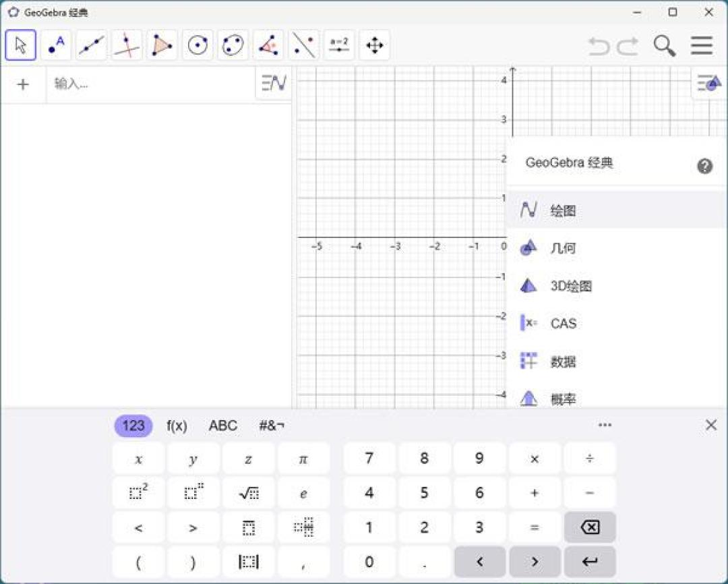Viewport: 728px width, 584px height.
Task: Select the Perpendicular line tool
Action: pyautogui.click(x=127, y=45)
